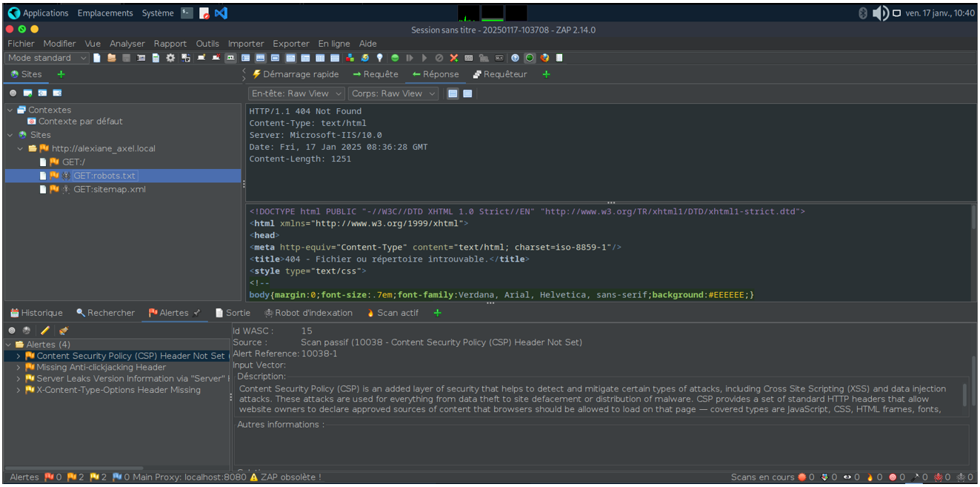This screenshot has height=487, width=980.
Task: Click the volume speaker icon in system tray
Action: (880, 13)
